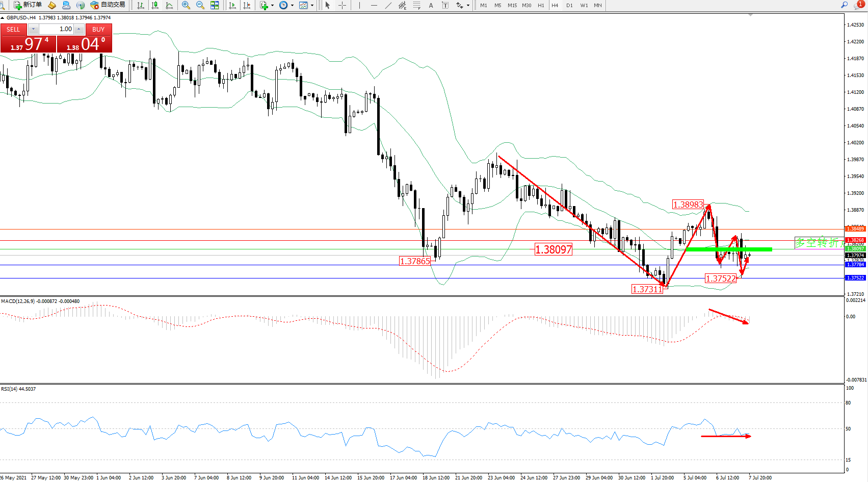Viewport: 868px width, 482px height.
Task: Switch chart to candlestick mode
Action: (155, 5)
